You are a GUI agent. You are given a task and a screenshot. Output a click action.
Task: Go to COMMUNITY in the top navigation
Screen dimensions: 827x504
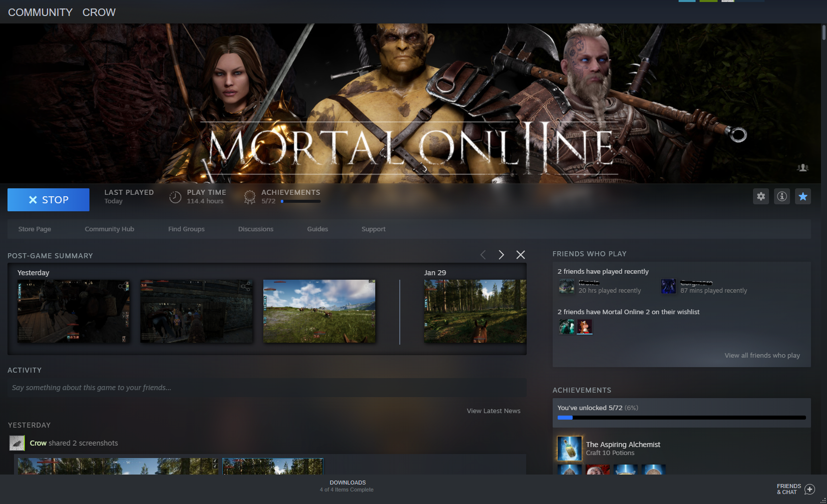40,12
